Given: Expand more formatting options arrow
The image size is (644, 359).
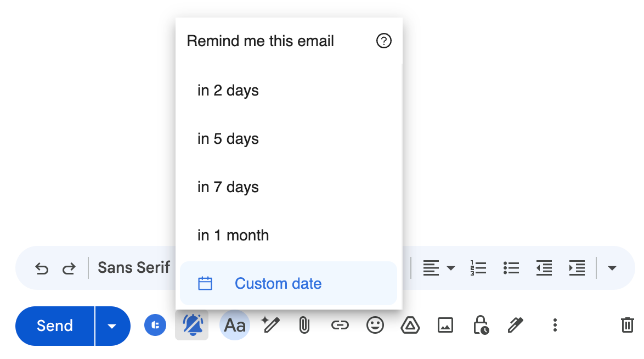Looking at the screenshot, I should (x=612, y=268).
